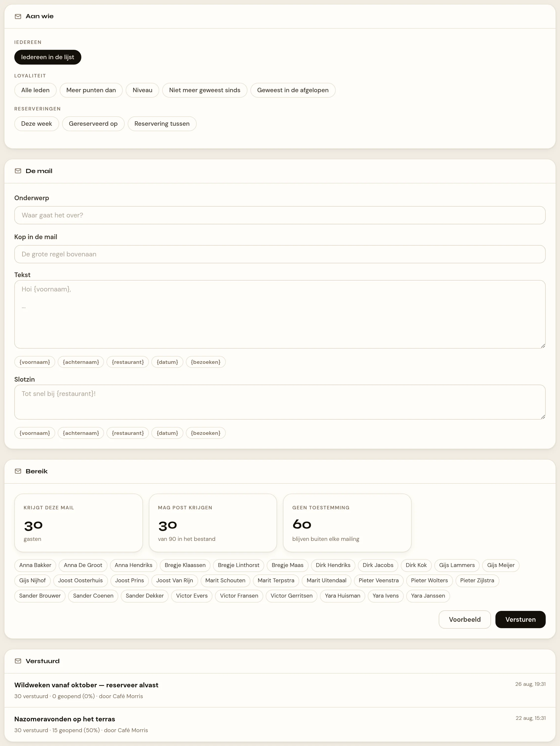560x746 pixels.
Task: Click the Marit Terpstra recipient chip
Action: click(x=276, y=580)
